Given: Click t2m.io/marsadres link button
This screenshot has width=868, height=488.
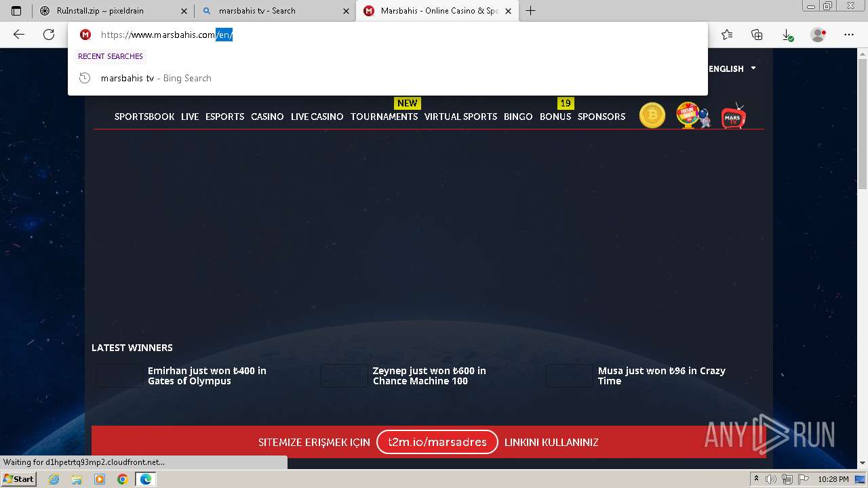Looking at the screenshot, I should [437, 442].
